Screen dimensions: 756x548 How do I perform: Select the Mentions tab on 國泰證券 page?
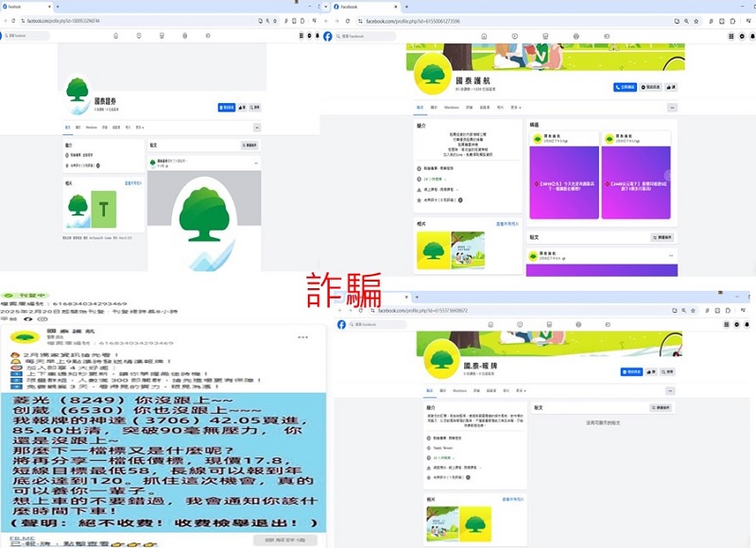[x=91, y=128]
